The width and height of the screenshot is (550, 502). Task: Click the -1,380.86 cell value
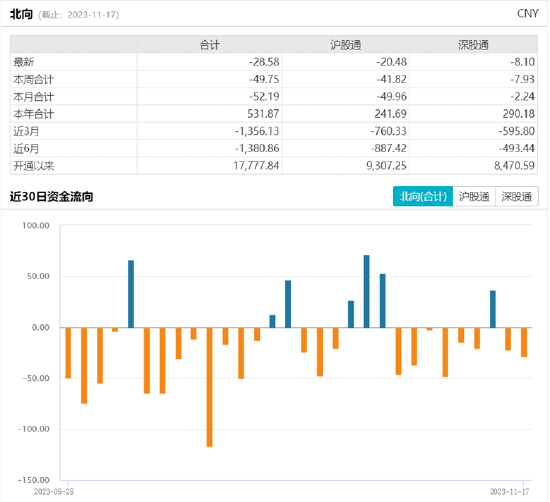coord(257,148)
